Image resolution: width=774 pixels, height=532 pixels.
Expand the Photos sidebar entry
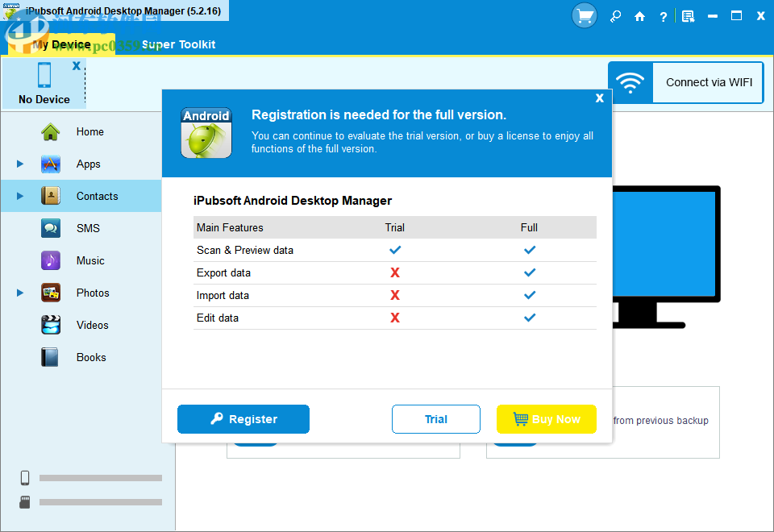click(19, 293)
